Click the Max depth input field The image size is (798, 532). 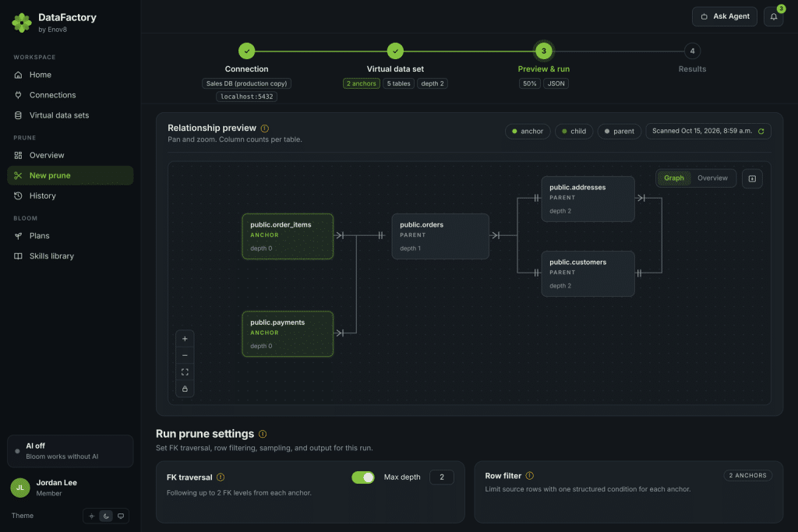441,477
